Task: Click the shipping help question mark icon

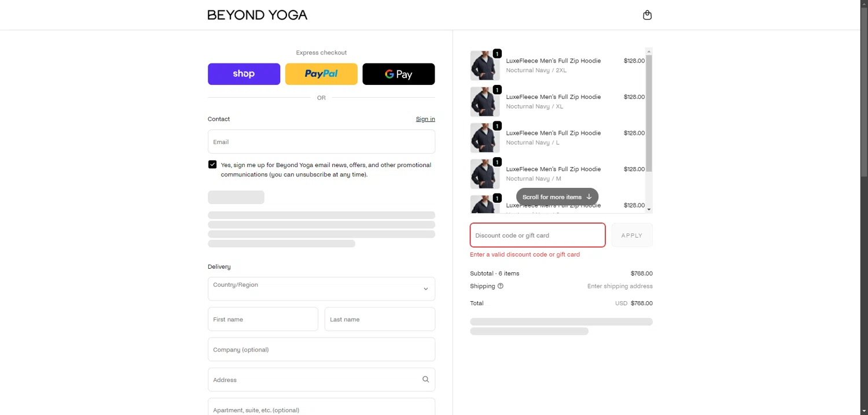Action: [501, 286]
